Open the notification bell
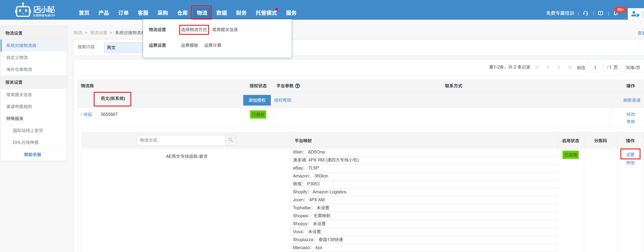 (616, 13)
